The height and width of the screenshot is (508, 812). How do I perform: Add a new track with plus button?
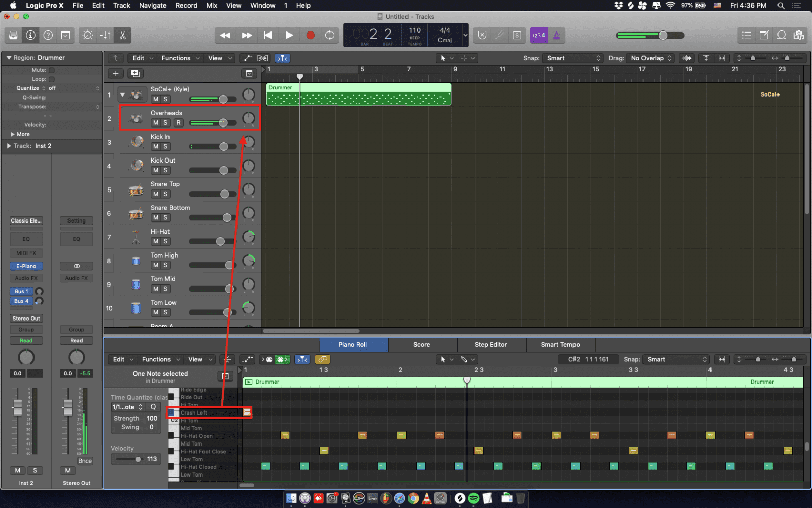116,73
